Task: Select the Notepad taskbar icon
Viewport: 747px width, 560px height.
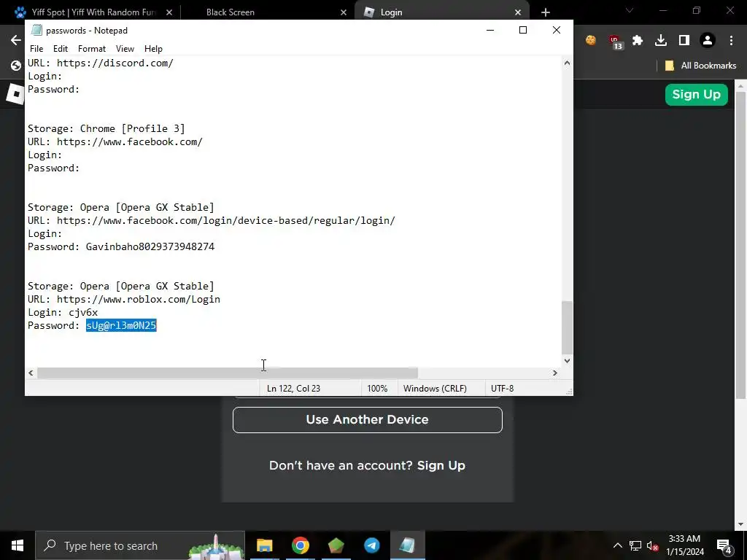Action: 407,545
